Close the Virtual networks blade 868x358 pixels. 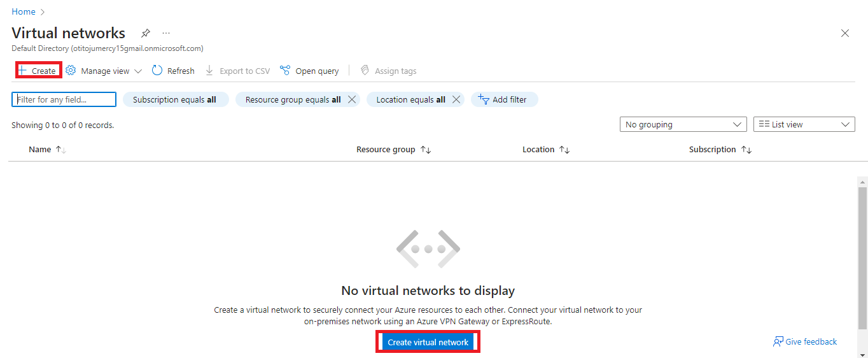[x=845, y=33]
